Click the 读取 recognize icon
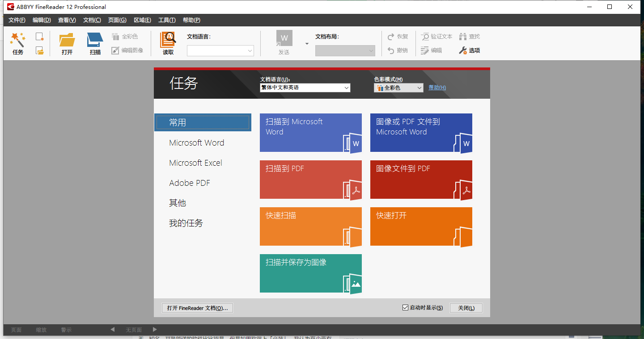Viewport: 644px width, 339px height. [x=168, y=39]
